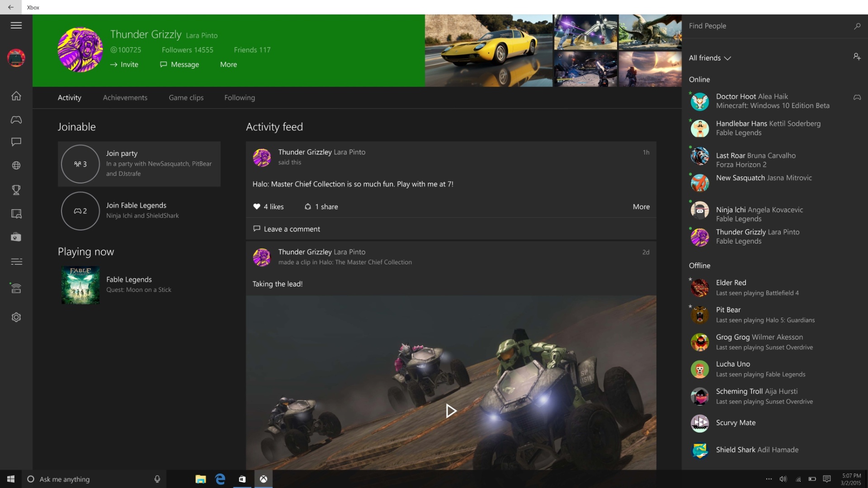This screenshot has height=488, width=868.
Task: Open the hamburger menu at top left
Action: [x=16, y=25]
